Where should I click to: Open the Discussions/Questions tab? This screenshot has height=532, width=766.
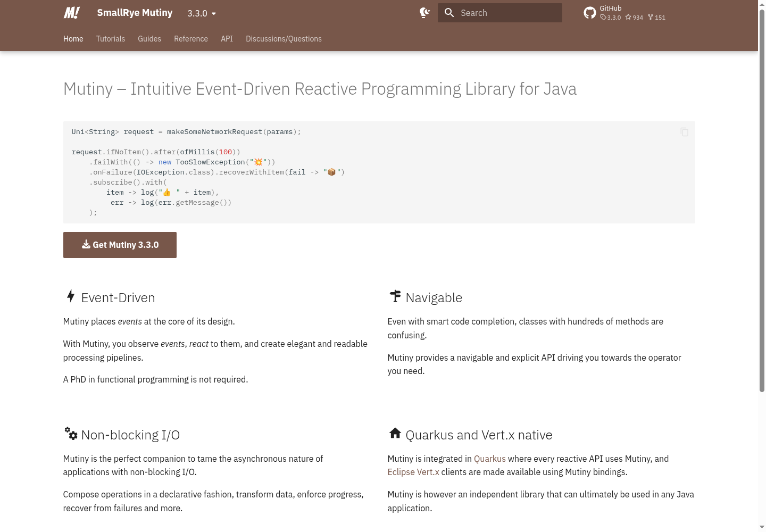pyautogui.click(x=284, y=39)
